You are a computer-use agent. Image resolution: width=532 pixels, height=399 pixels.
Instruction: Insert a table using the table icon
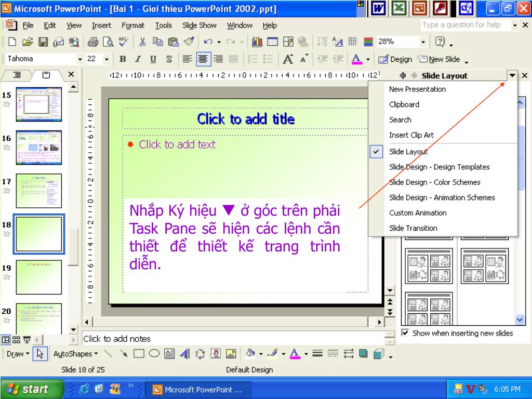[272, 42]
